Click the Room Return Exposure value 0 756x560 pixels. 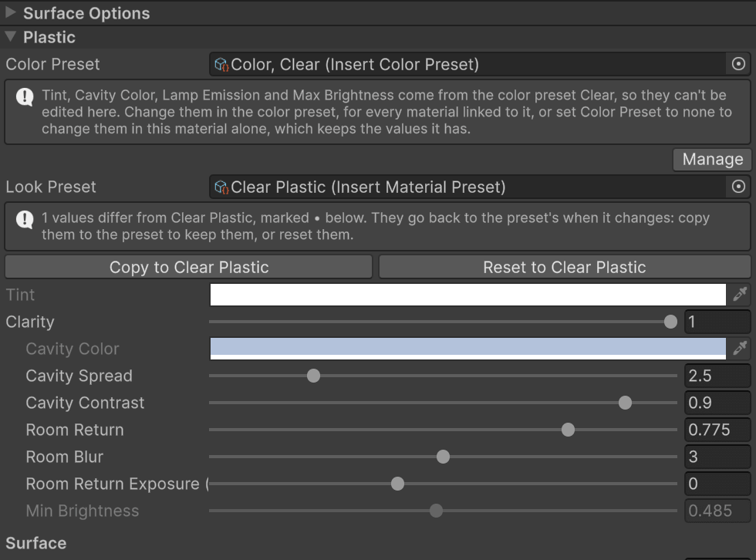tap(717, 484)
